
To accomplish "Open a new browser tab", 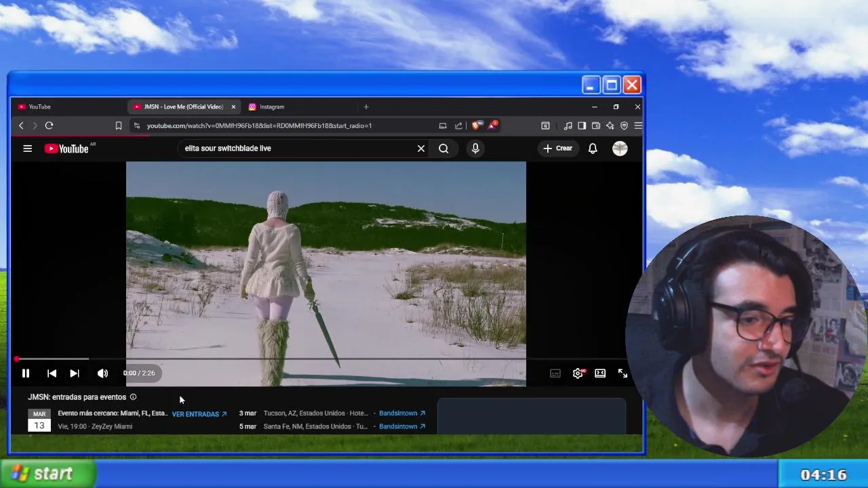I will pyautogui.click(x=366, y=106).
